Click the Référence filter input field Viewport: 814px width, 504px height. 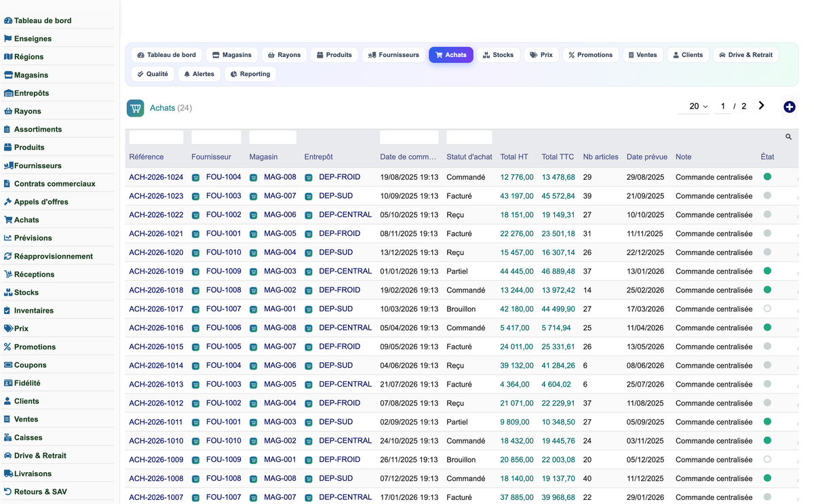tap(156, 137)
